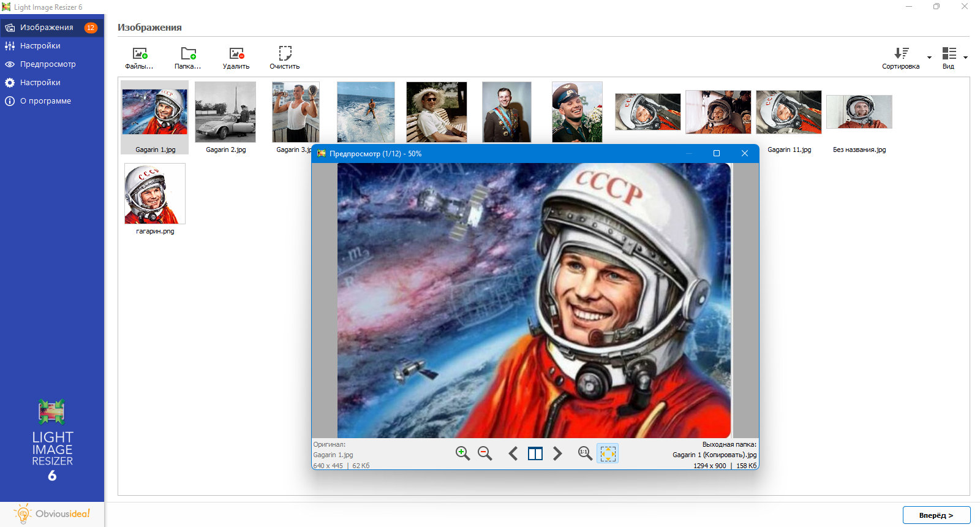The height and width of the screenshot is (527, 980).
Task: Select the thumbnail of man in hat
Action: [x=437, y=112]
